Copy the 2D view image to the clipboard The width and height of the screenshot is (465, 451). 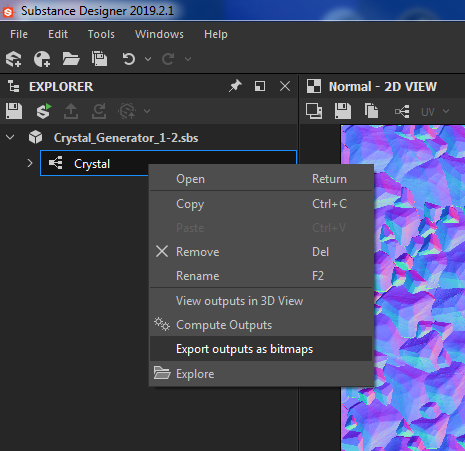click(x=371, y=111)
